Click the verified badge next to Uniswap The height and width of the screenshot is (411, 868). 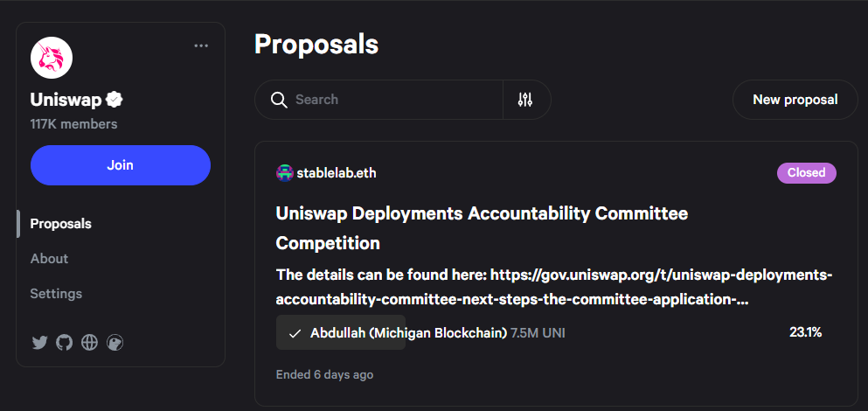115,100
